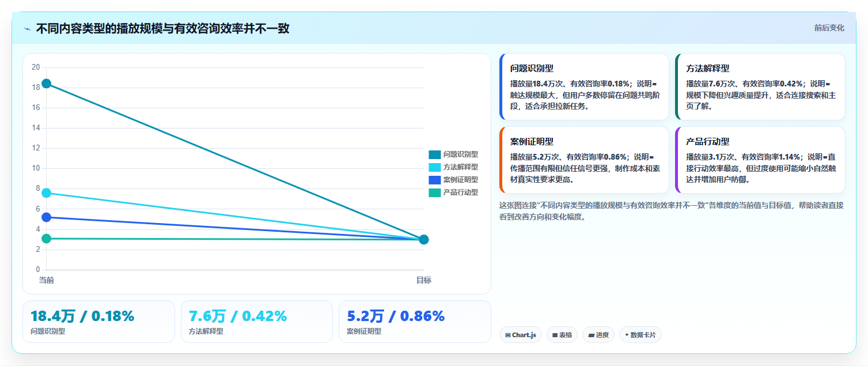The width and height of the screenshot is (868, 366).
Task: Click the 表格 tag chip
Action: pyautogui.click(x=562, y=335)
